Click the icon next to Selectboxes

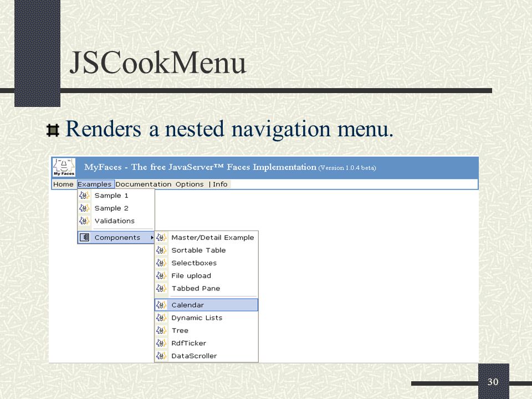click(161, 263)
